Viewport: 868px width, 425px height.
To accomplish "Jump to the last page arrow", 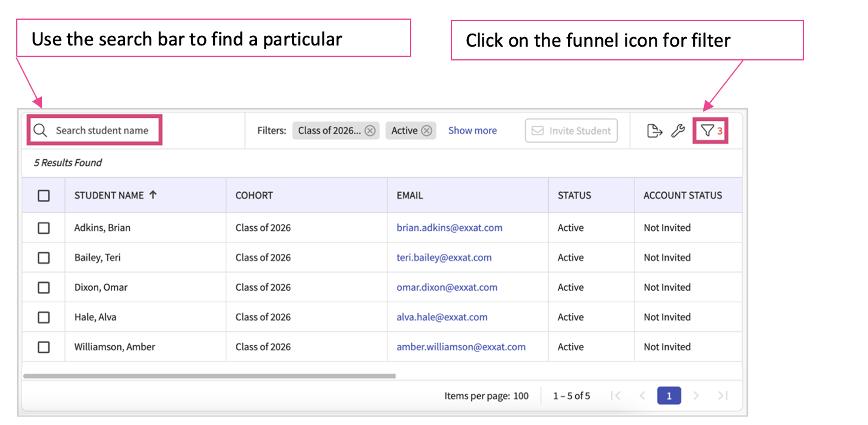I will point(723,396).
